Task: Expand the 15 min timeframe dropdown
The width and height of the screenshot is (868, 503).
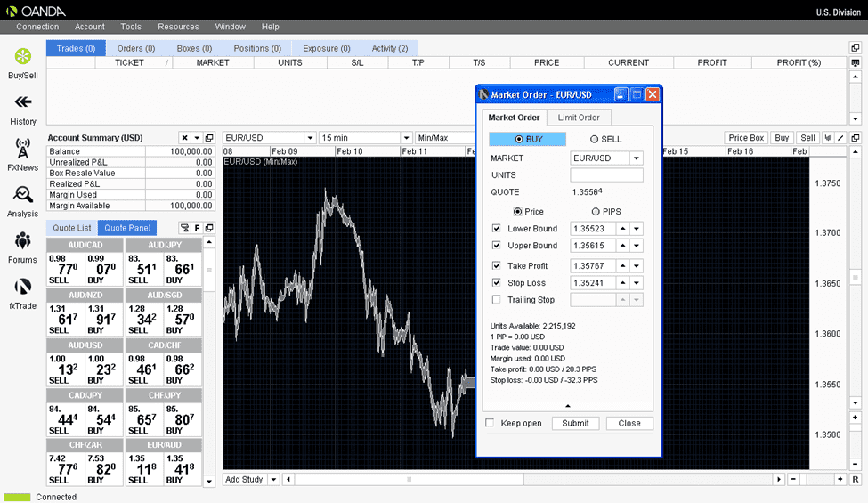Action: tap(406, 138)
